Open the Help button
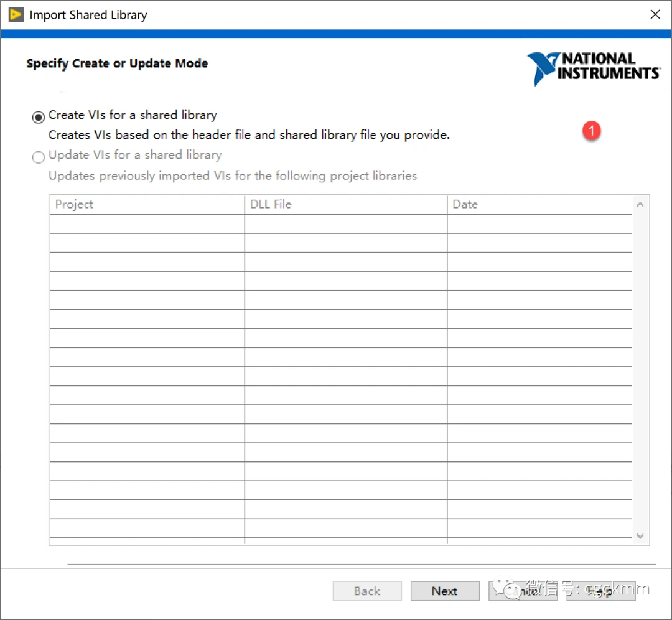 600,591
